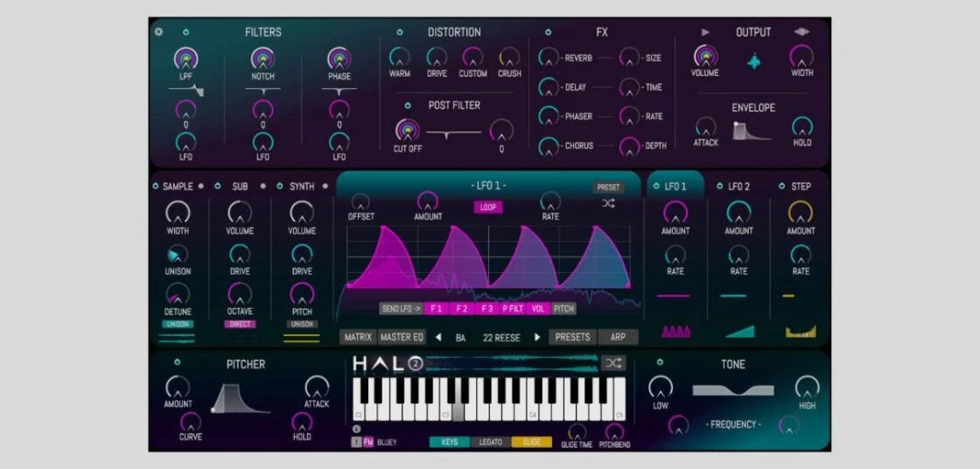The width and height of the screenshot is (980, 469).
Task: Randomize sample using shuffle icon above keyboard
Action: [x=612, y=363]
